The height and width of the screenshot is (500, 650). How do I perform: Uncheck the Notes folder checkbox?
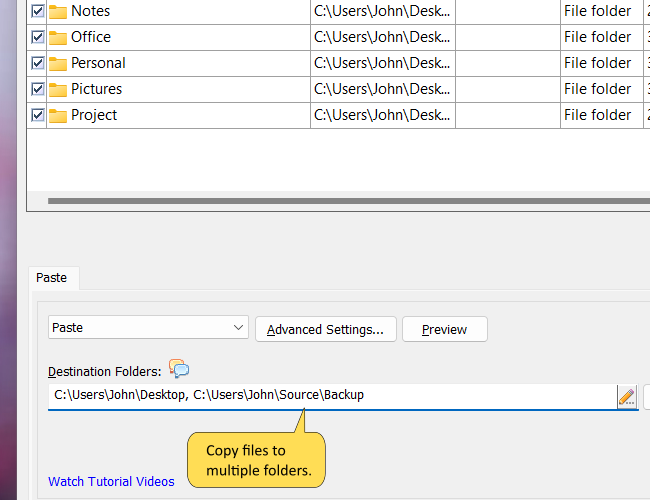pyautogui.click(x=38, y=12)
